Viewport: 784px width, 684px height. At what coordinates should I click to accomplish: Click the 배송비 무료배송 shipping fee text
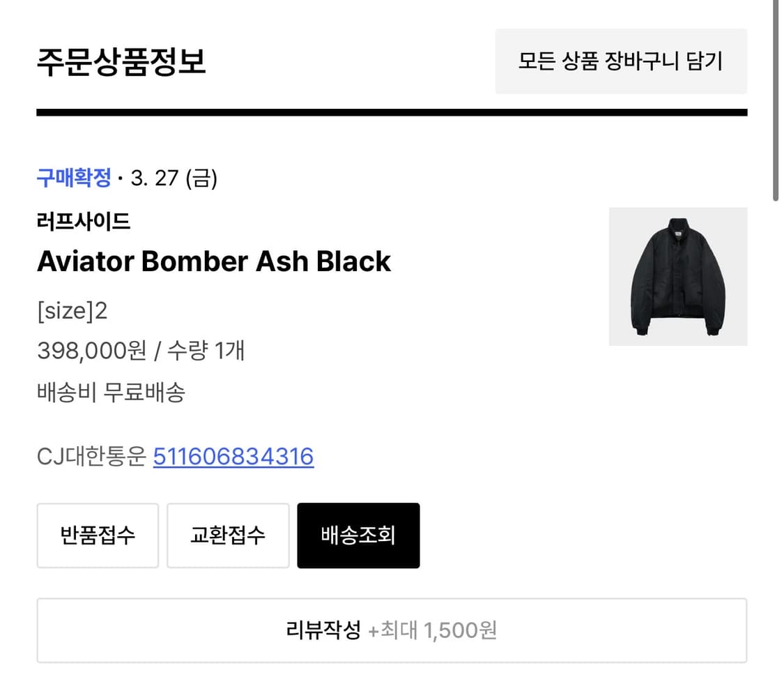click(x=111, y=393)
